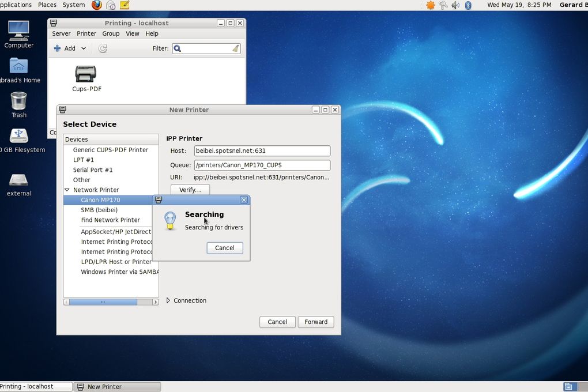Click the Printing window title bar icon

54,23
